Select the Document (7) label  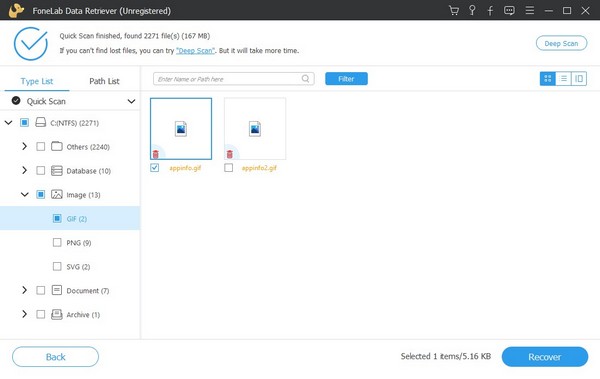point(88,291)
